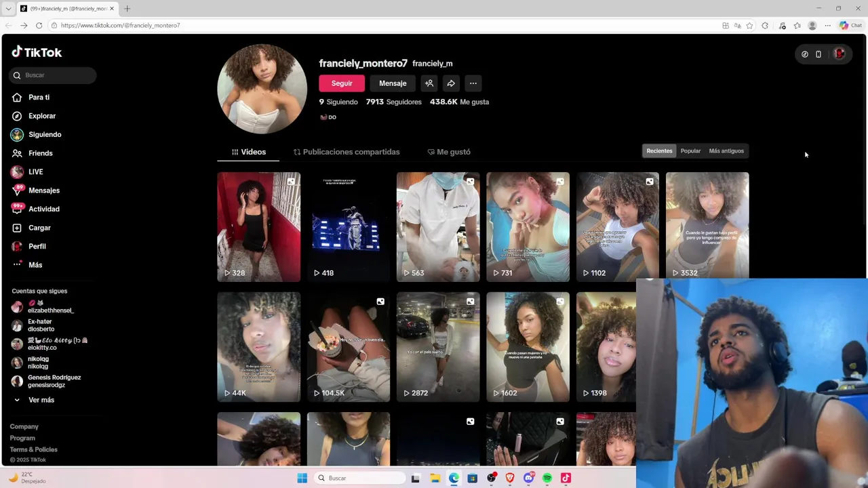Open the Windows Start menu
The width and height of the screenshot is (868, 488).
(x=302, y=478)
